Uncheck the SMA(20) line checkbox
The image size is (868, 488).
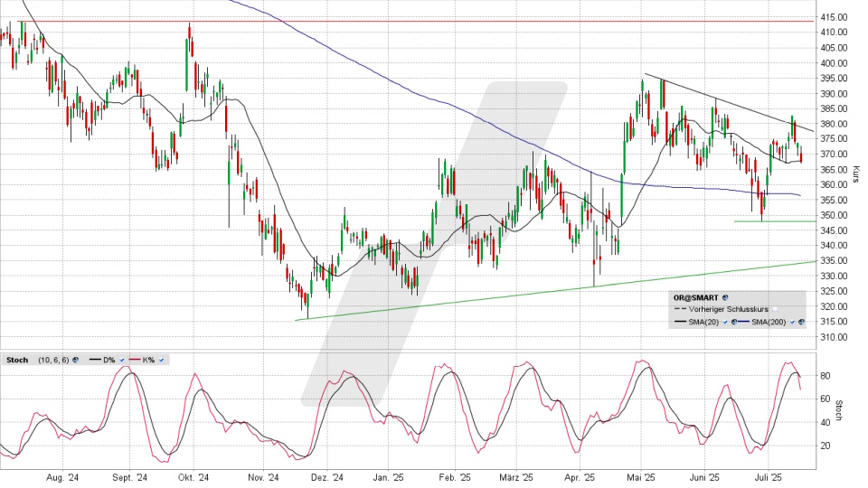pos(725,322)
